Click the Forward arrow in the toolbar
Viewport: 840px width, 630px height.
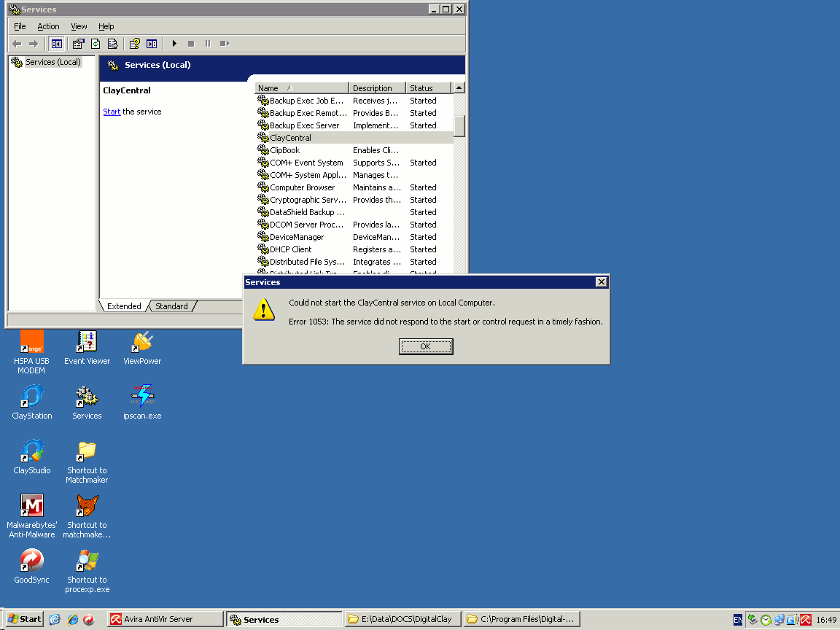tap(34, 44)
